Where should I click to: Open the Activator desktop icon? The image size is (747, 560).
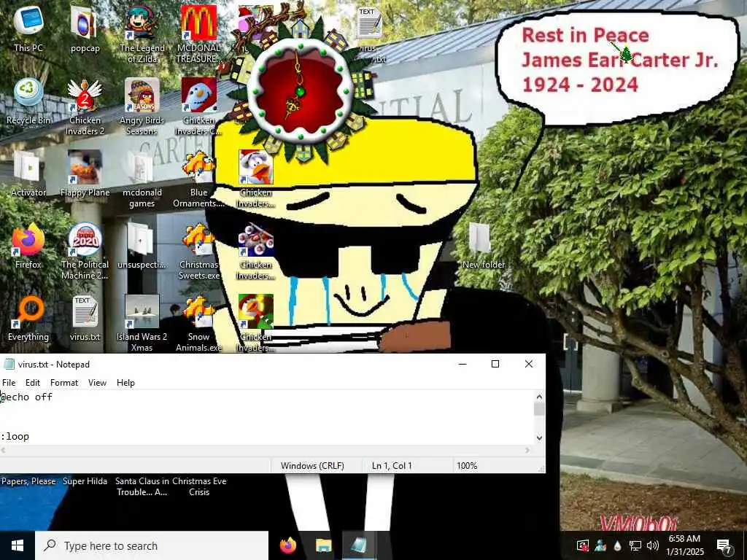28,174
